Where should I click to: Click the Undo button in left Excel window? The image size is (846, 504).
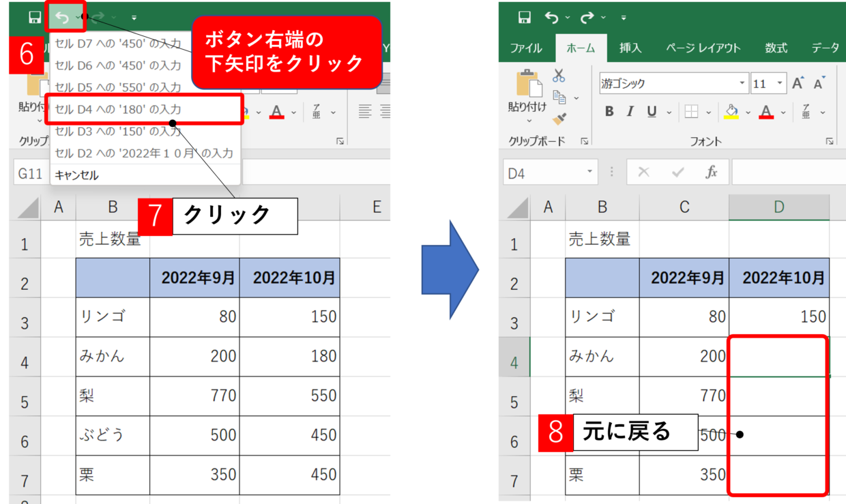[x=61, y=18]
